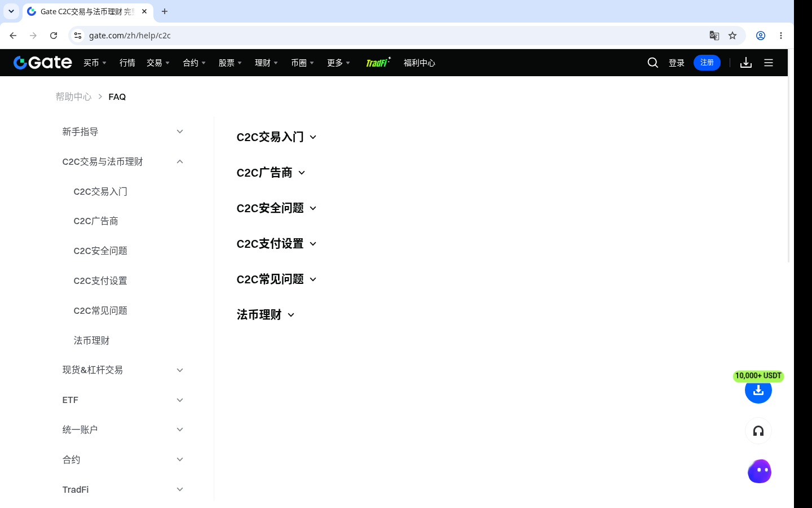This screenshot has height=508, width=812.
Task: Open the hamburger menu icon
Action: click(x=769, y=63)
